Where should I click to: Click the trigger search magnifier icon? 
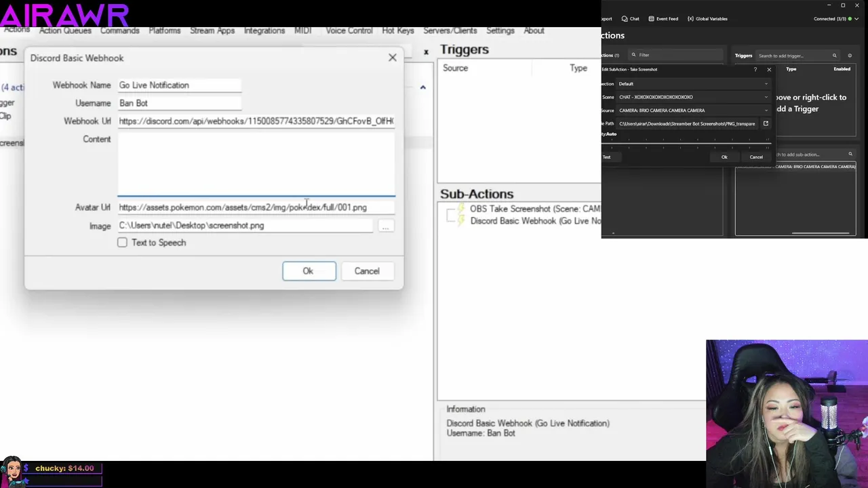point(835,56)
